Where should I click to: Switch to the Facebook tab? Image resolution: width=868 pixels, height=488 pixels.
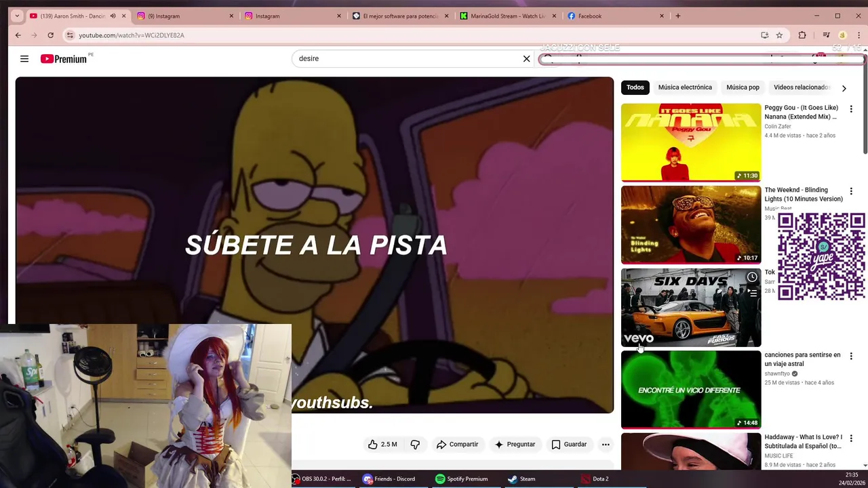point(615,16)
